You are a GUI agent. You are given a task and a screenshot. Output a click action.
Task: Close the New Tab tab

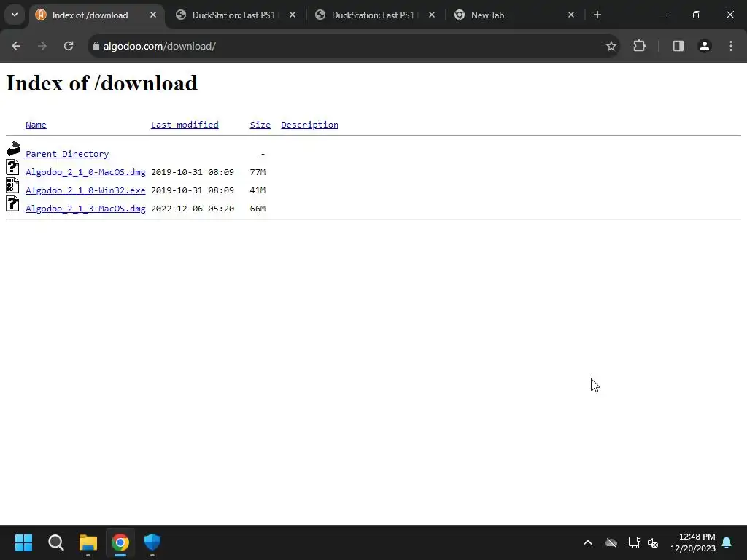click(x=571, y=15)
